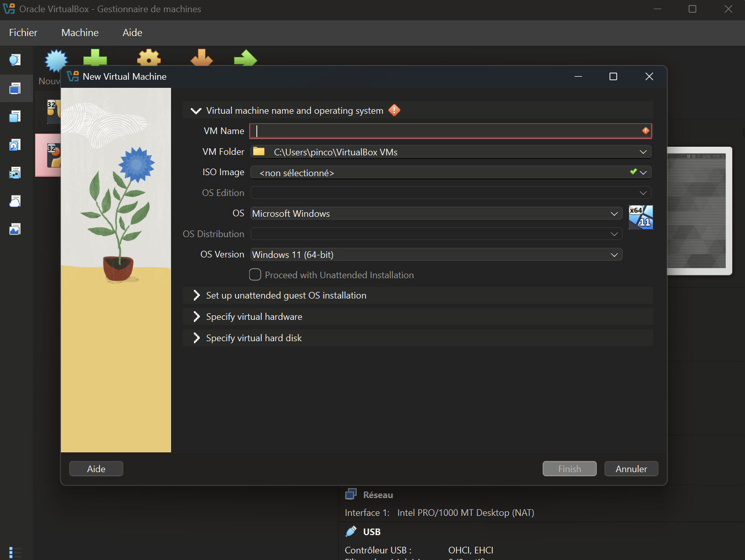Click the green right-arrow Start toolbar icon
The image size is (745, 560).
[x=246, y=57]
